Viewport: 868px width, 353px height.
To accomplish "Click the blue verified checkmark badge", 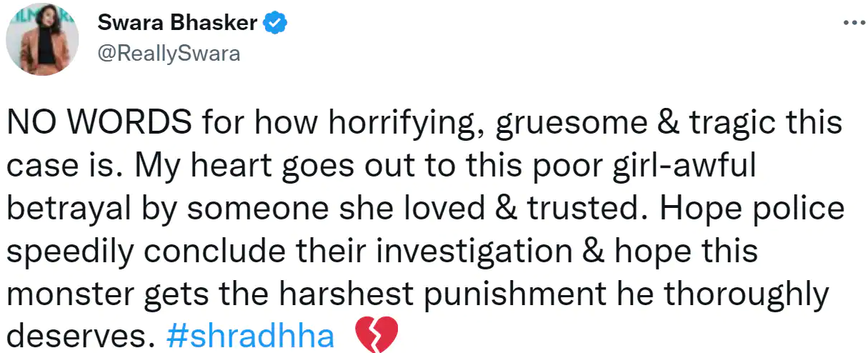I will click(x=275, y=24).
